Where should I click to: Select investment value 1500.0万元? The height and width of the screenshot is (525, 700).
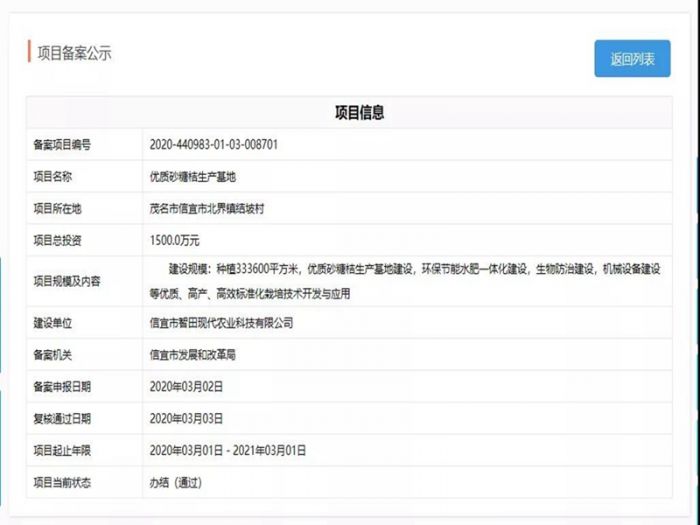175,241
